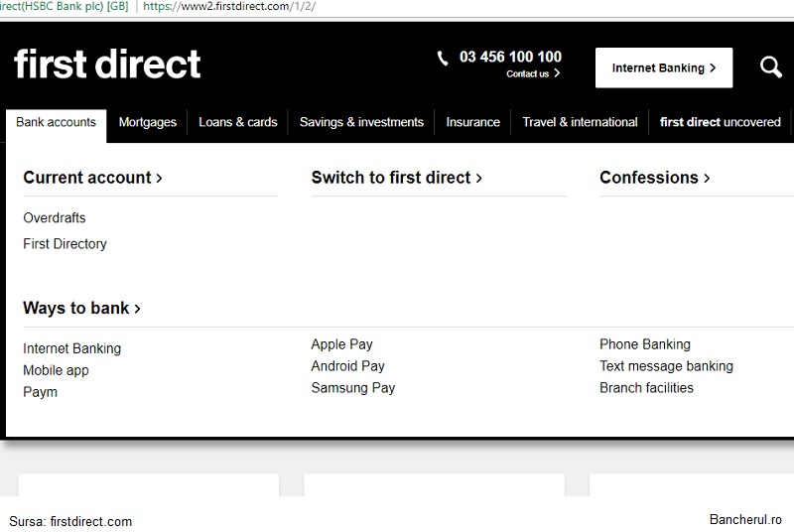Image resolution: width=794 pixels, height=532 pixels.
Task: Click the Contact us link
Action: click(533, 73)
